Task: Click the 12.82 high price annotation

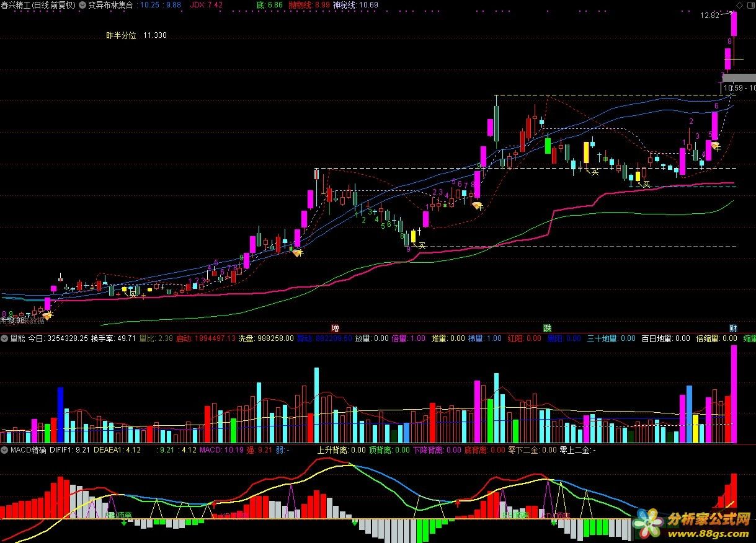Action: pyautogui.click(x=709, y=15)
